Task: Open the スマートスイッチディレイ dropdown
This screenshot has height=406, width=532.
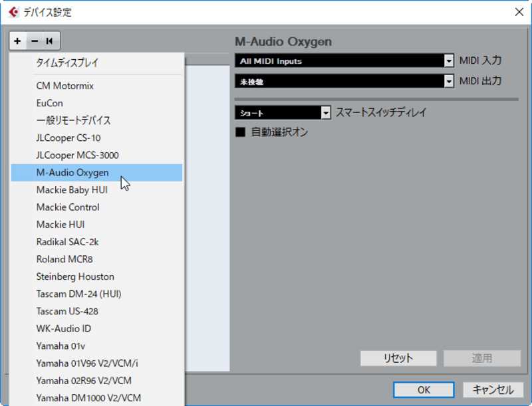Action: 283,112
